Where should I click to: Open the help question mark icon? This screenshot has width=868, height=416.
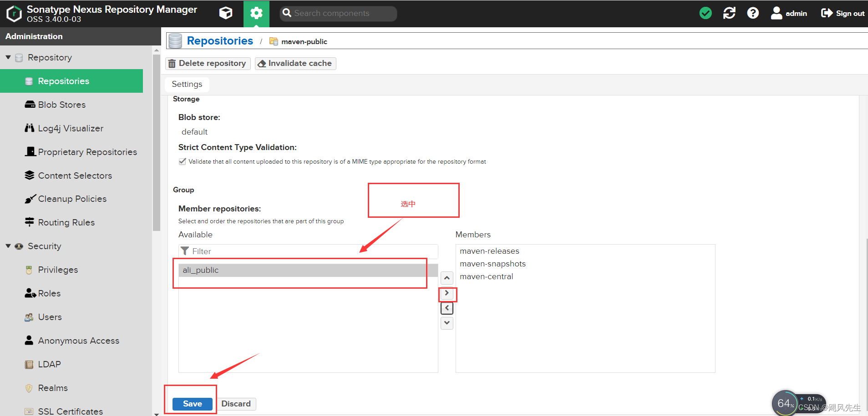tap(753, 13)
